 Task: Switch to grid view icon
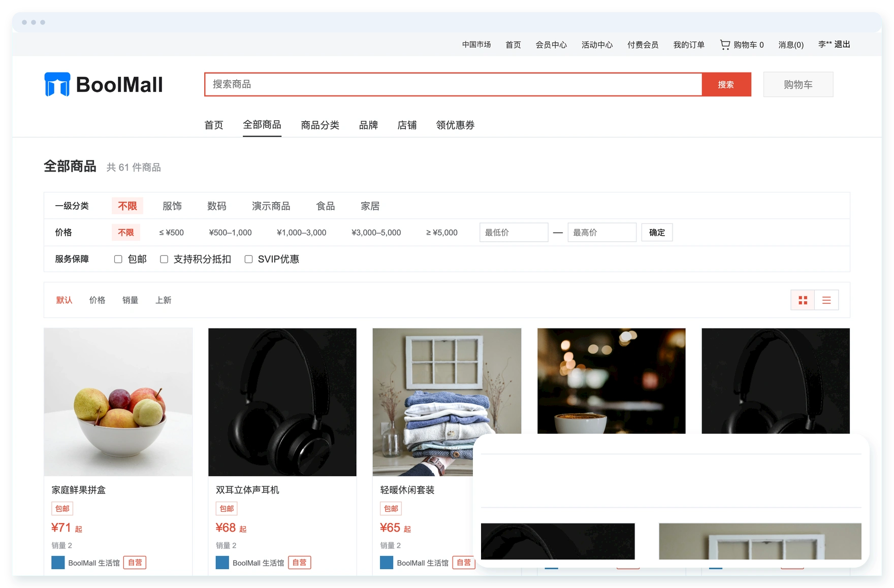click(x=803, y=300)
